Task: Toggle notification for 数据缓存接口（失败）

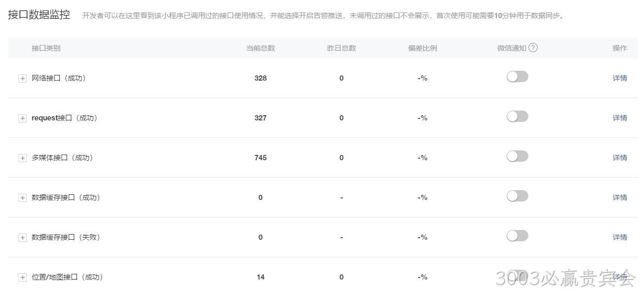Action: pos(517,236)
